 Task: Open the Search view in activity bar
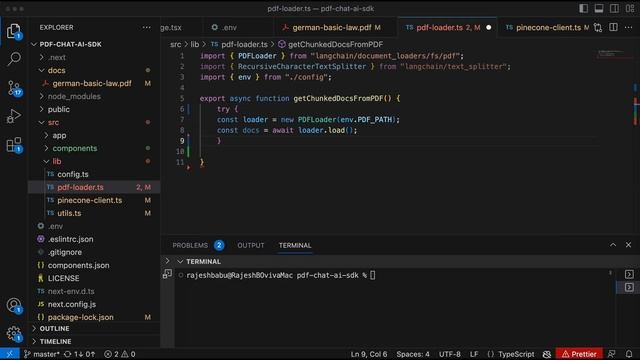pos(13,59)
